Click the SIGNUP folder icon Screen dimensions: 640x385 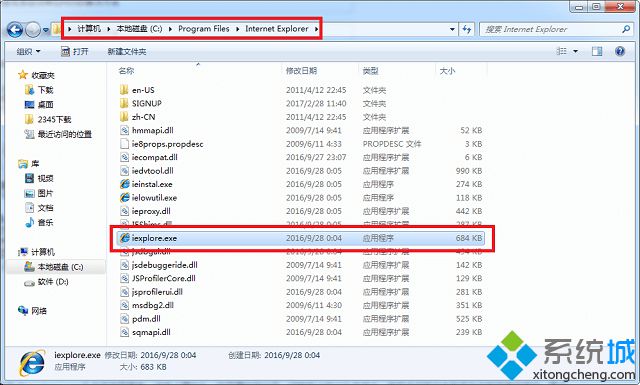tap(124, 103)
